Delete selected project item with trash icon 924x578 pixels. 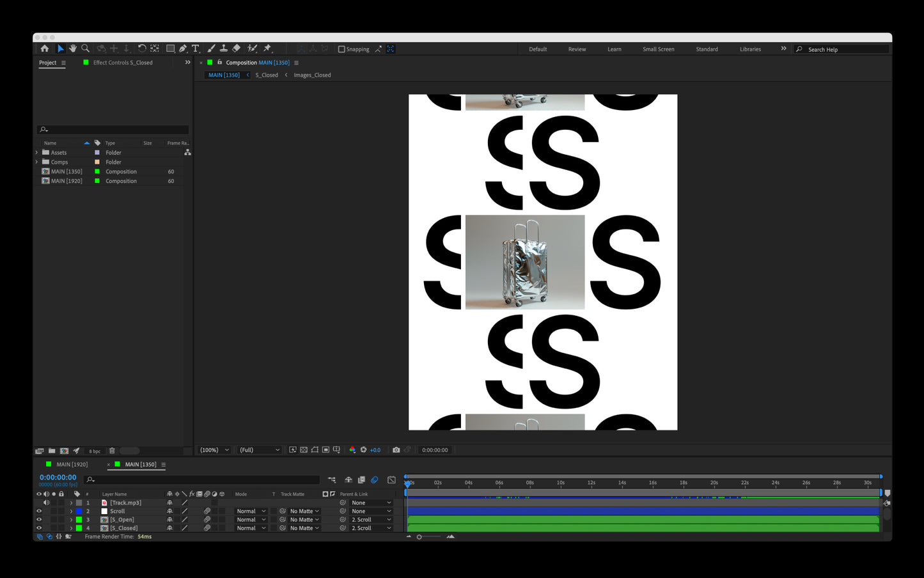pos(112,451)
